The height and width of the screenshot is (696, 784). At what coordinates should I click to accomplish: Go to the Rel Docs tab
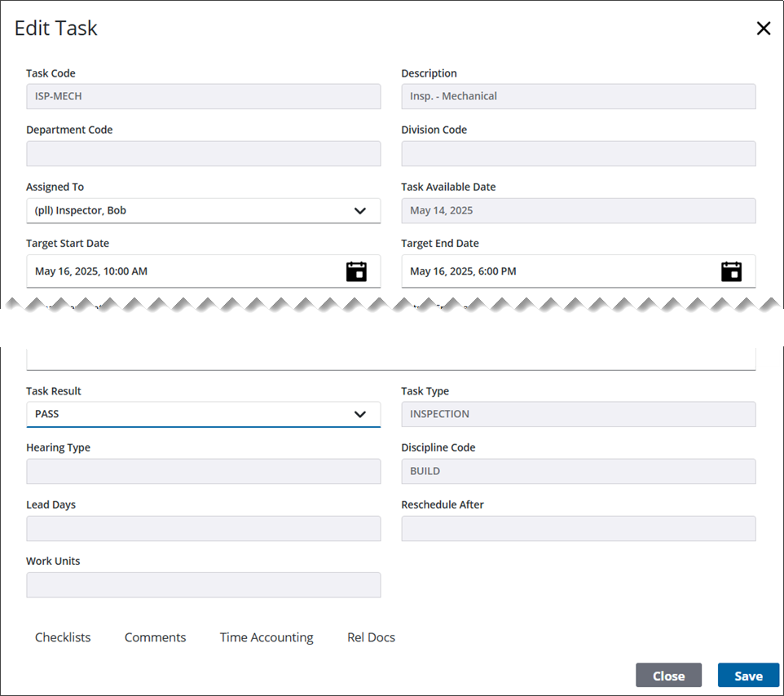pos(371,637)
